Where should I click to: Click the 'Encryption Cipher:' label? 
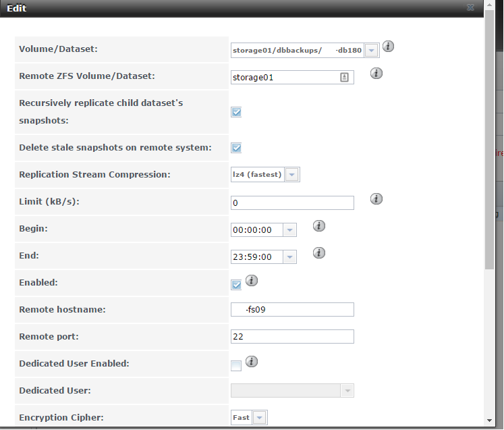coord(61,417)
